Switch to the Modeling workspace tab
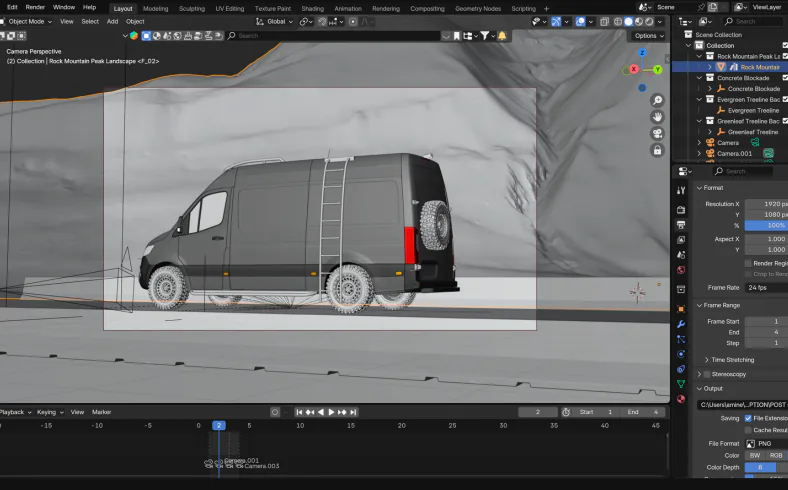Screen dimensions: 788x490 tap(155, 9)
